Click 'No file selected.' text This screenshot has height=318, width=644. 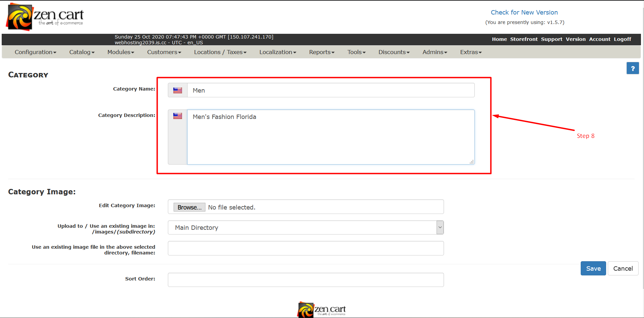[x=232, y=207]
